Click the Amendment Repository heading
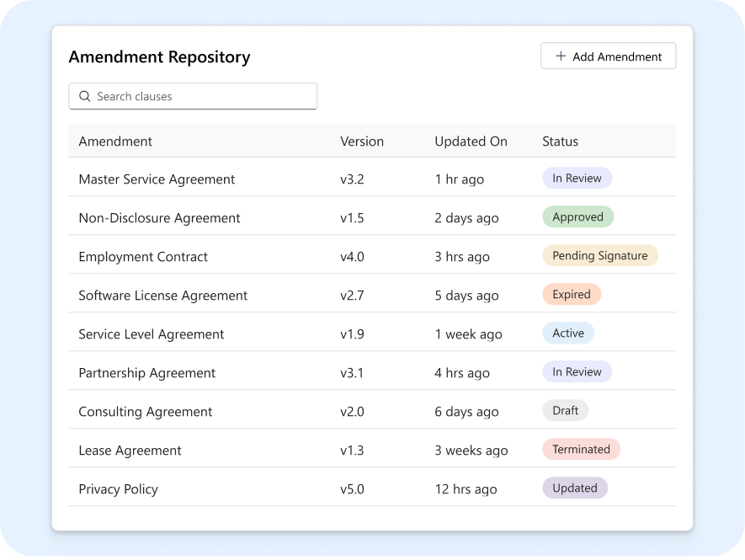745x560 pixels. point(160,57)
